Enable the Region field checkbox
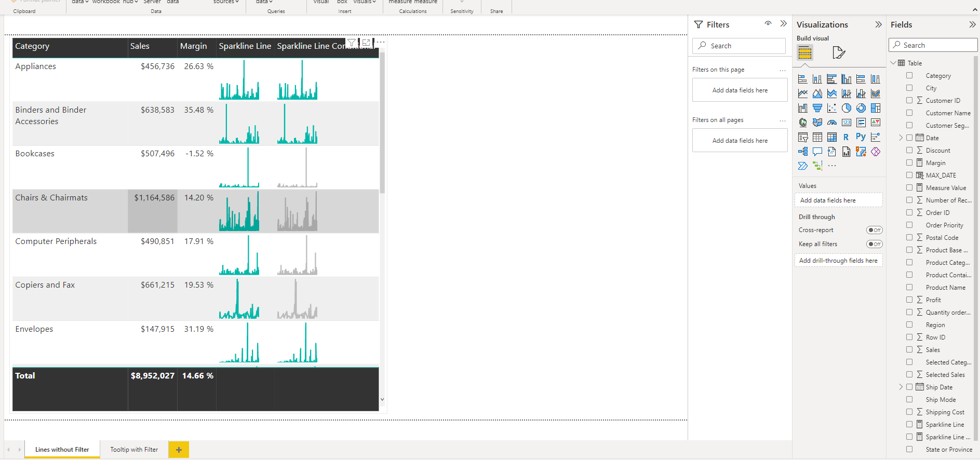The height and width of the screenshot is (460, 980). (909, 324)
